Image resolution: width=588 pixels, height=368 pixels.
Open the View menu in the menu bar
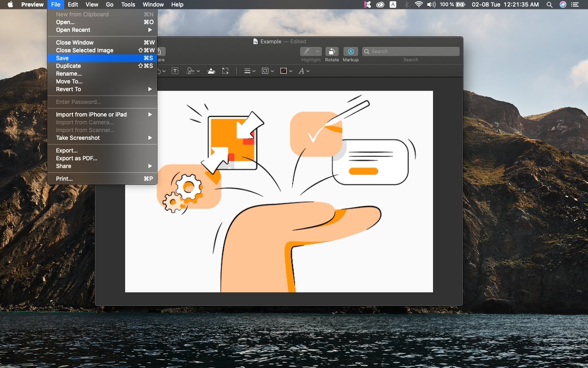(92, 4)
